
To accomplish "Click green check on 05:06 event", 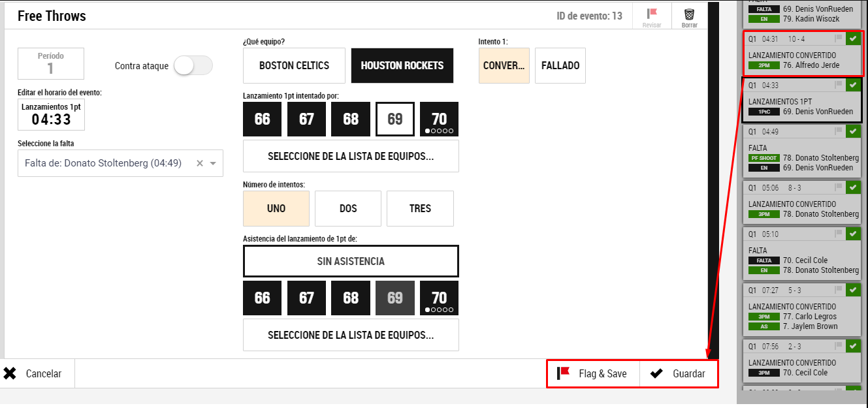I will pyautogui.click(x=853, y=187).
